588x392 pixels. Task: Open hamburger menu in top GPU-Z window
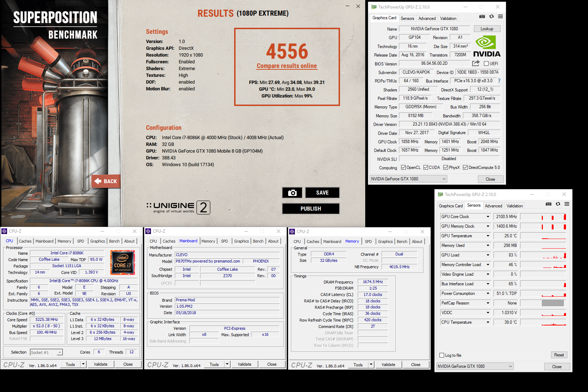coord(500,16)
